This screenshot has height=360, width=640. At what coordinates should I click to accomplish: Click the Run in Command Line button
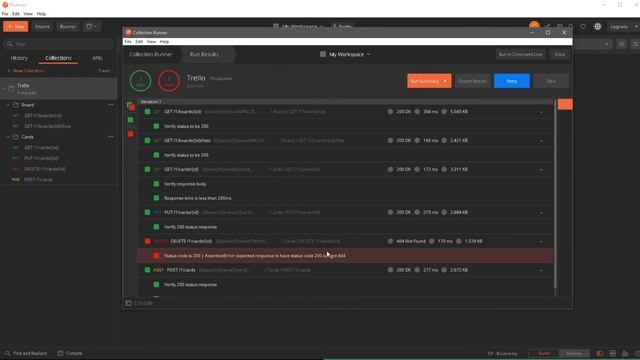coord(520,54)
